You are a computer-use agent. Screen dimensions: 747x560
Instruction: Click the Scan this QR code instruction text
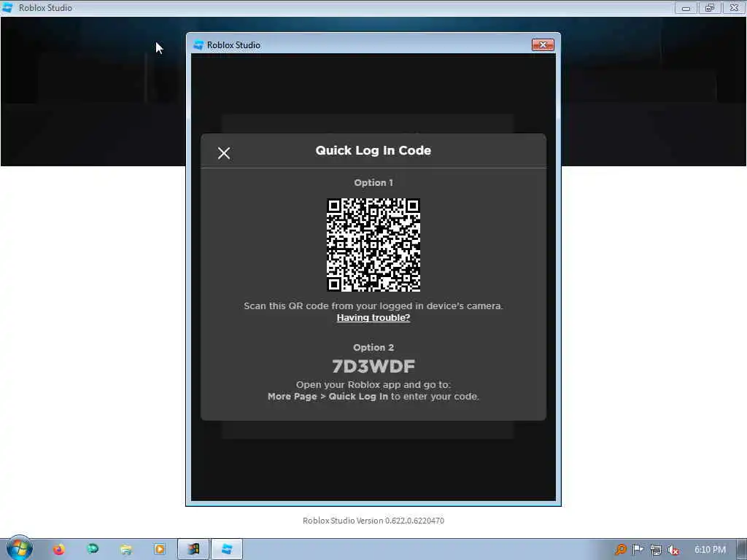373,306
